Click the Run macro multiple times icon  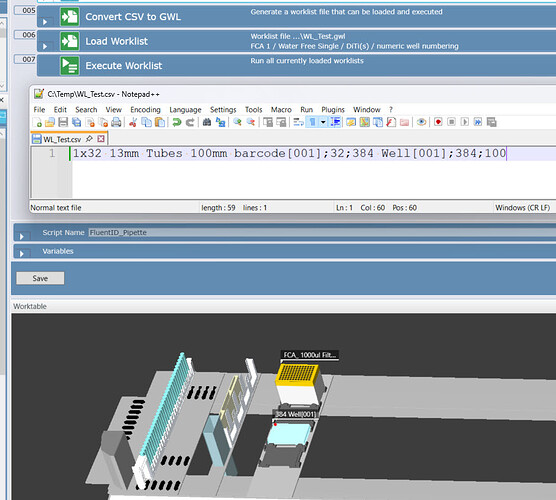tap(478, 122)
